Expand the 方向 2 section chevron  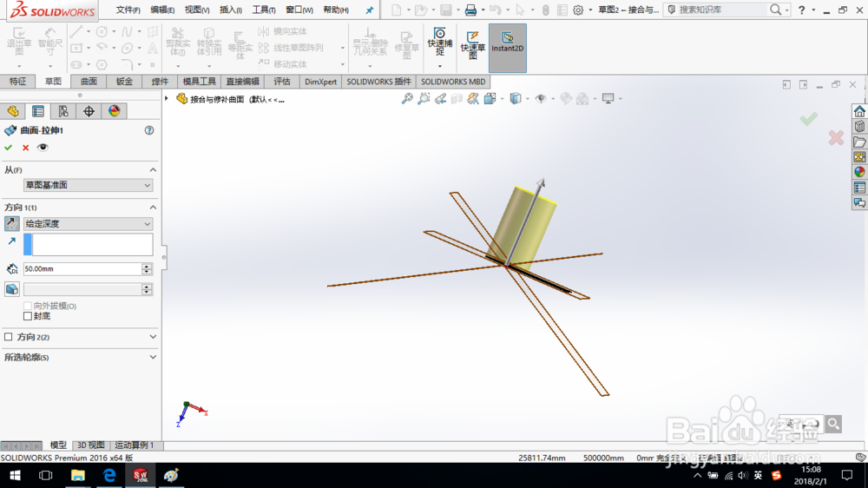[x=153, y=337]
